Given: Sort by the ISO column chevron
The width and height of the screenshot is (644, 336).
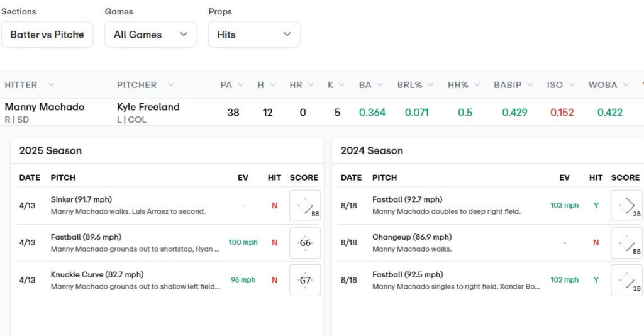Looking at the screenshot, I should (571, 85).
